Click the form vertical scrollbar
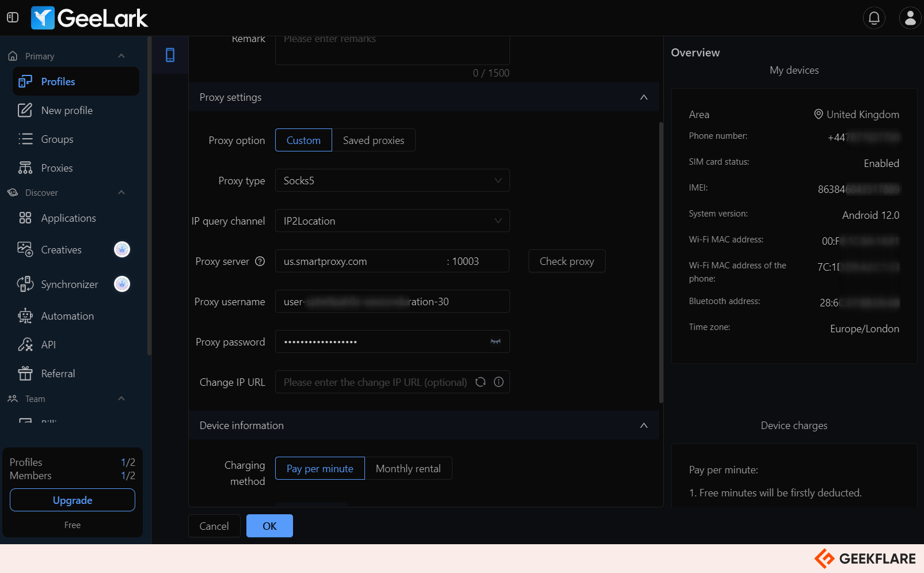The width and height of the screenshot is (924, 573). (x=661, y=262)
